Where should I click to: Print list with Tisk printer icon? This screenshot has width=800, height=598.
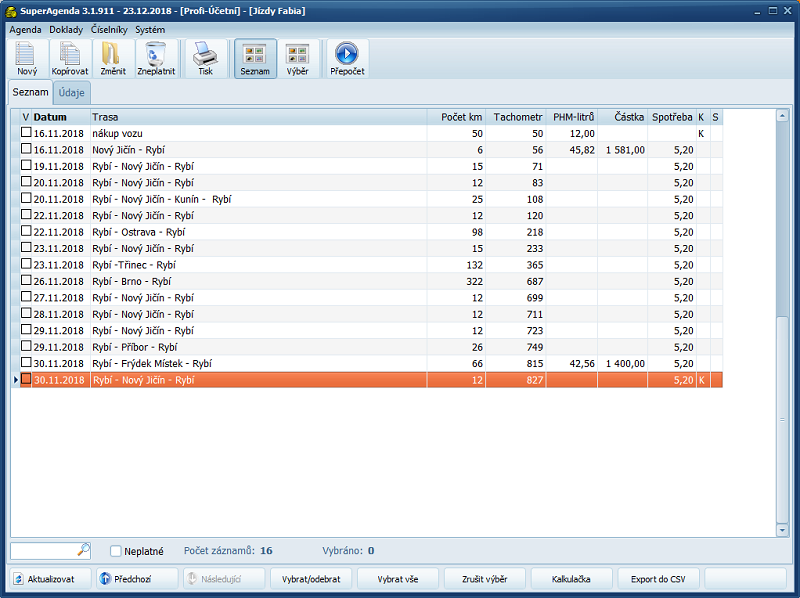click(x=206, y=59)
